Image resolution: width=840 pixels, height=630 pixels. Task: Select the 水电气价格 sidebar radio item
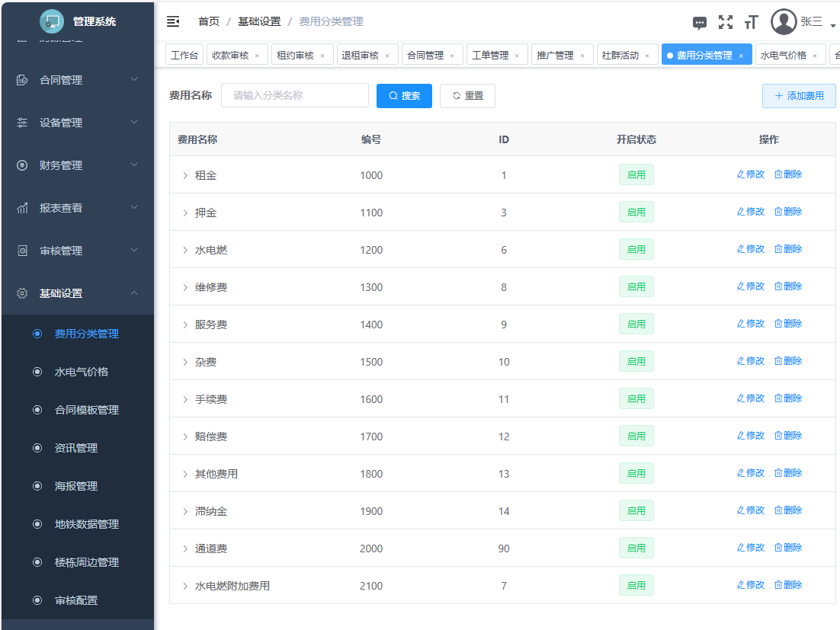[x=37, y=372]
